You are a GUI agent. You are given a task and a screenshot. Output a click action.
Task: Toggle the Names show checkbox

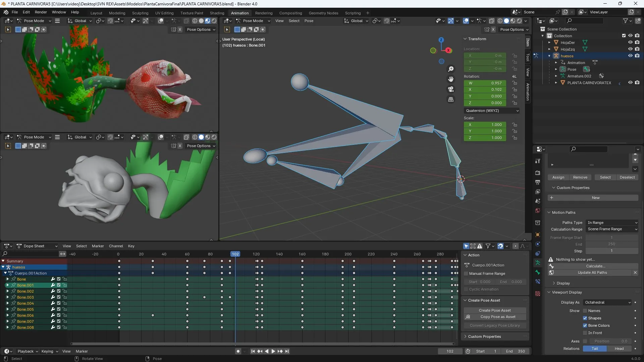[x=585, y=311]
